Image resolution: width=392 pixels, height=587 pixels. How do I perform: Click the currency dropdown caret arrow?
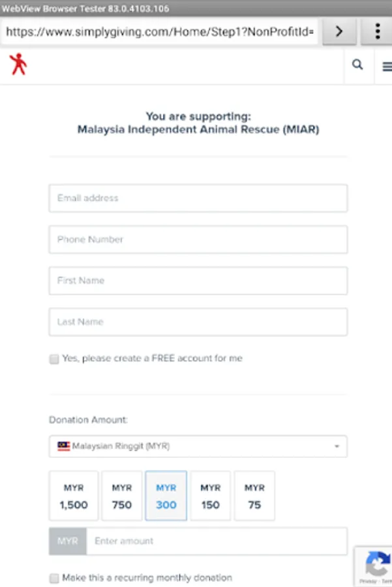337,446
